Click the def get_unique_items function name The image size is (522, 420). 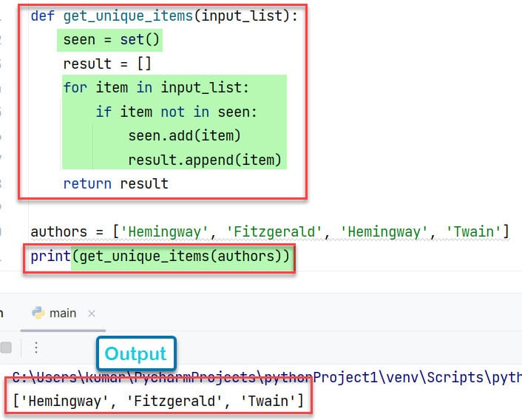tap(128, 16)
